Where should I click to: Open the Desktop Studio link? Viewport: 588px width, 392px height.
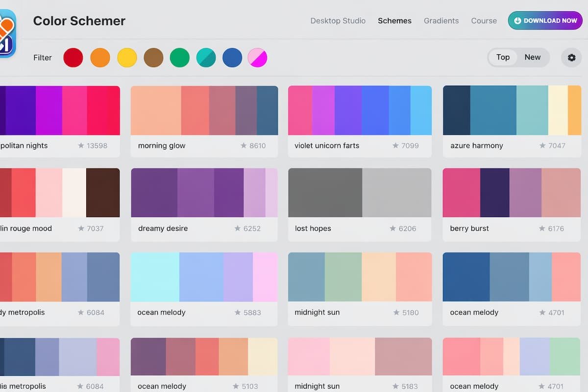tap(338, 21)
